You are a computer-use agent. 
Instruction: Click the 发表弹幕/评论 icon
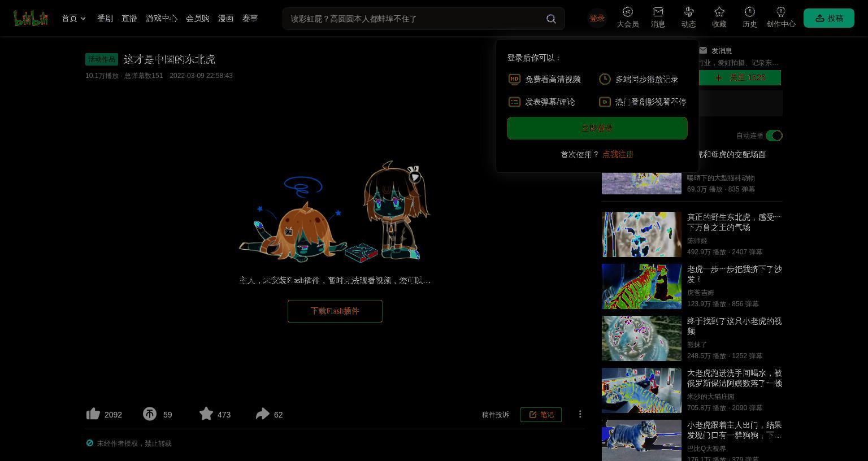point(514,102)
